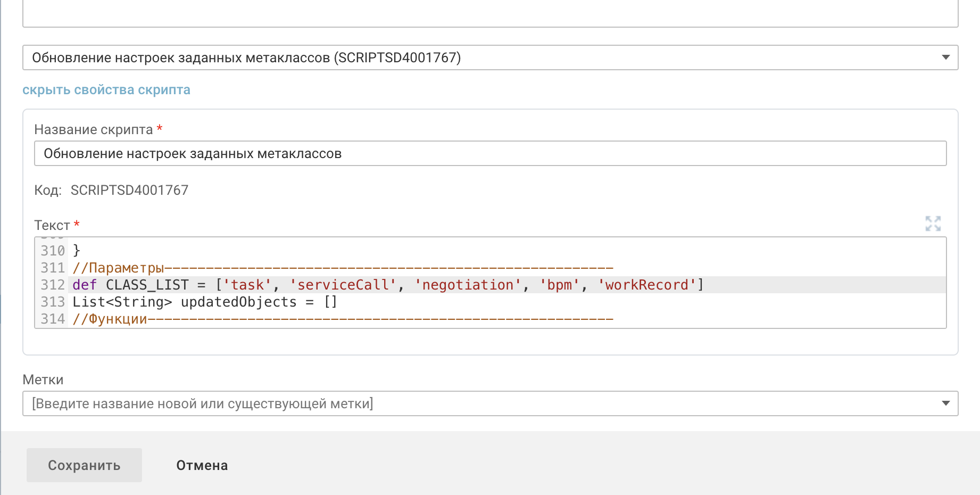Image resolution: width=980 pixels, height=495 pixels.
Task: Click updatedObjects on line 313
Action: [238, 302]
